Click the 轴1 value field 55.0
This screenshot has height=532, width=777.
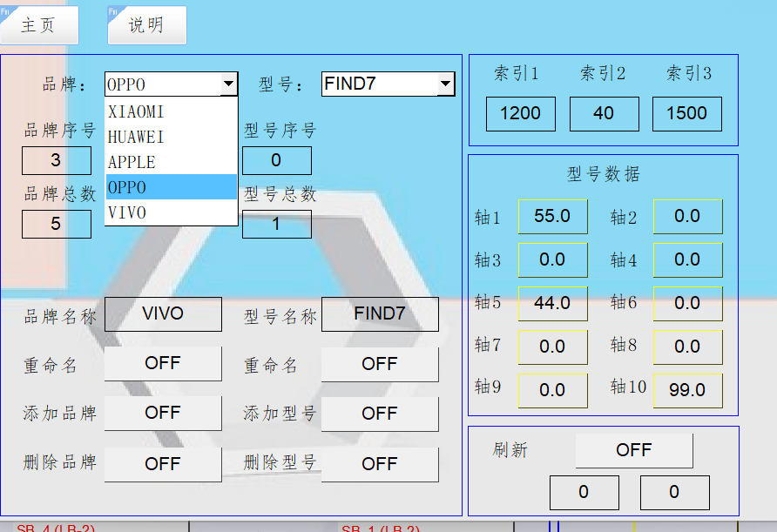(552, 216)
